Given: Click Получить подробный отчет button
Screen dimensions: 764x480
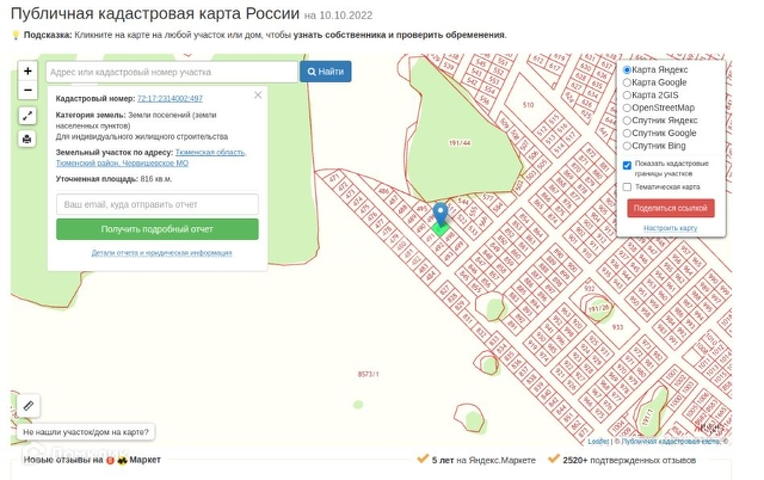Looking at the screenshot, I should pyautogui.click(x=157, y=229).
